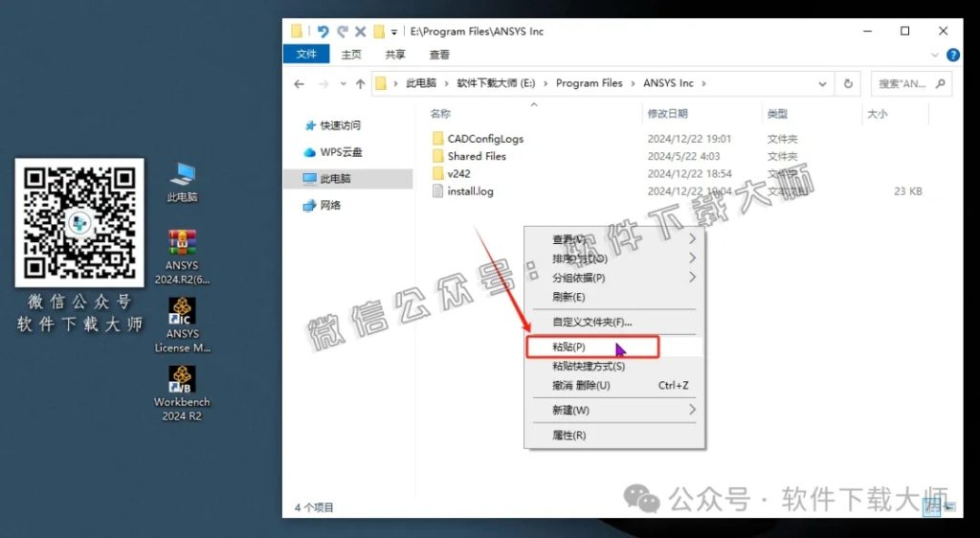Launch ANSYS License Manager desktop shortcut
Viewport: 980px width, 538px height.
[182, 325]
